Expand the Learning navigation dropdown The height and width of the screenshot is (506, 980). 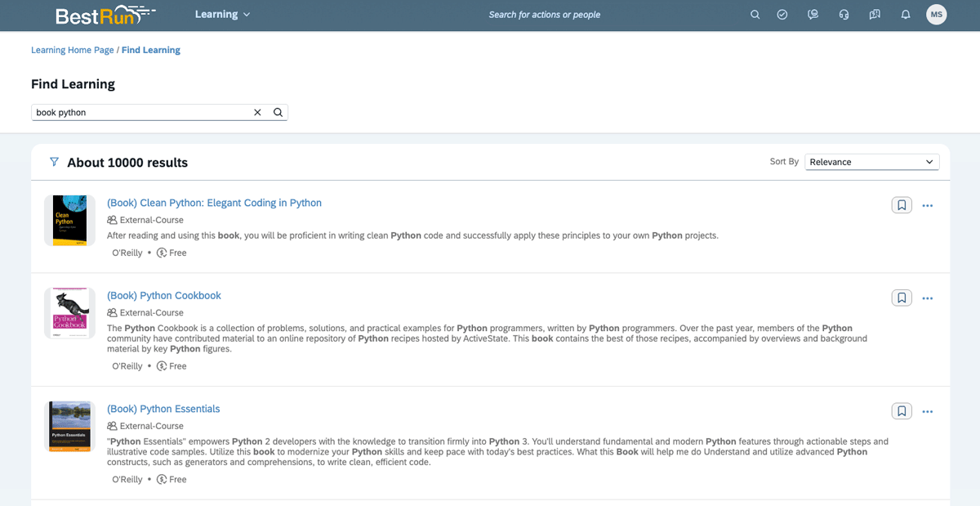(x=223, y=15)
